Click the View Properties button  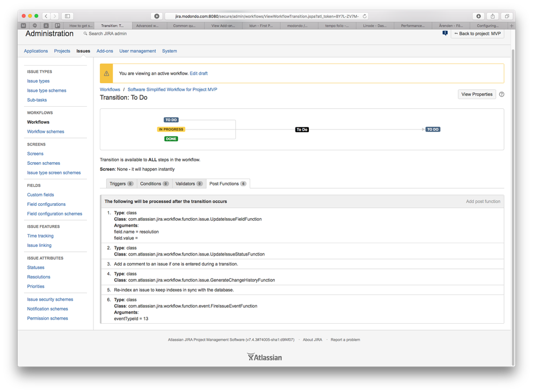[x=476, y=94]
